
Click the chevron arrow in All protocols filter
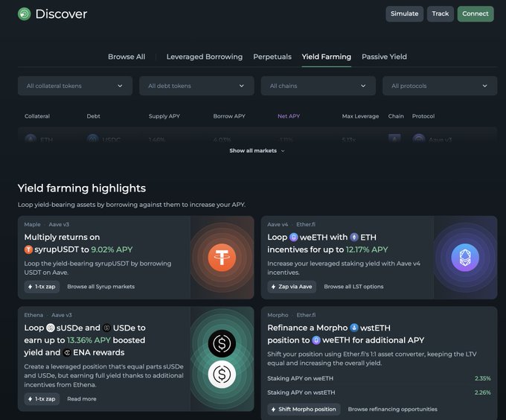click(484, 86)
